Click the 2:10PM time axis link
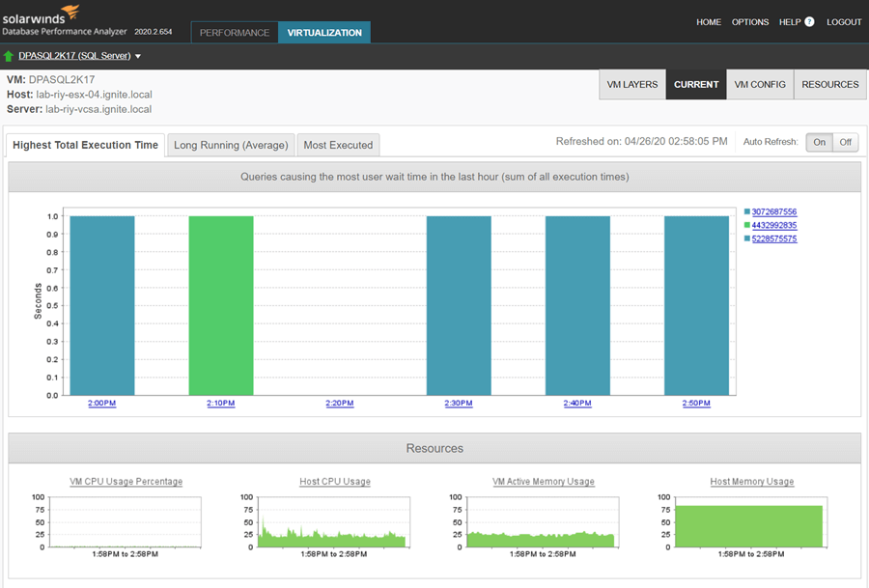This screenshot has width=869, height=588. click(220, 403)
